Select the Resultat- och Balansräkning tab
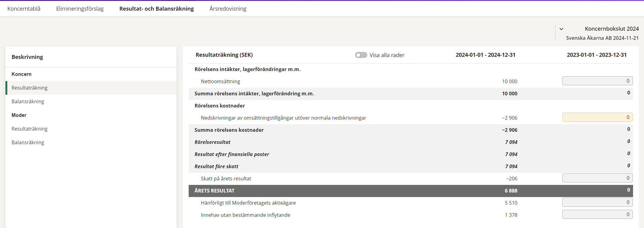 pos(156,9)
